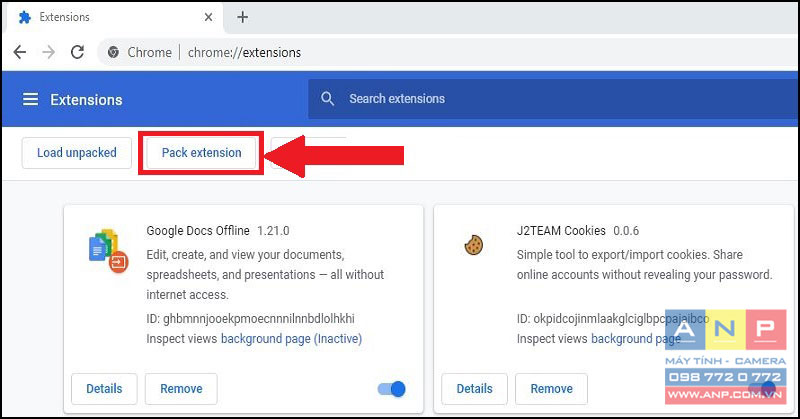The height and width of the screenshot is (419, 800).
Task: Remove the Google Docs Offline extension
Action: pyautogui.click(x=181, y=389)
